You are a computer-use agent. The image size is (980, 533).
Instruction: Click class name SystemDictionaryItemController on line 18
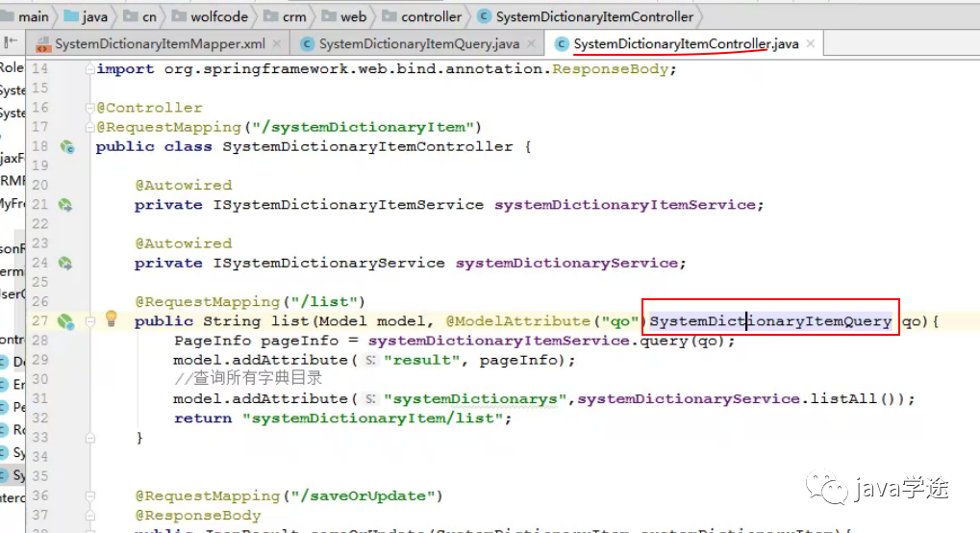[x=367, y=147]
